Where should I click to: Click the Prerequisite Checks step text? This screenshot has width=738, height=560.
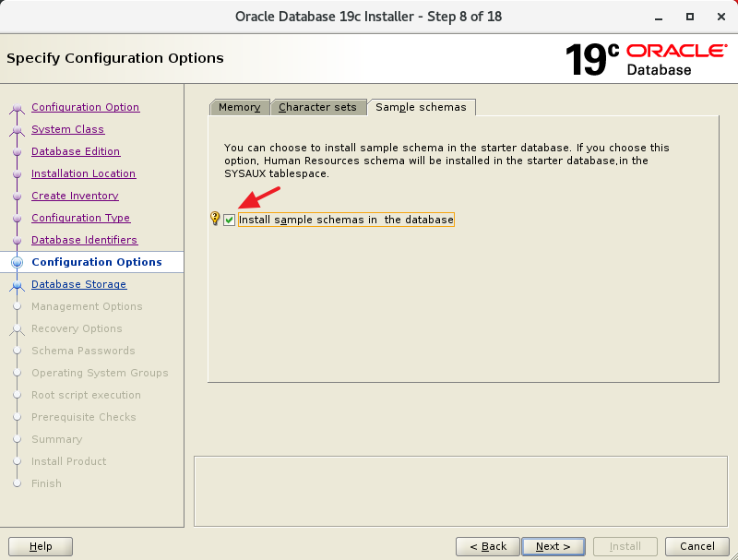tap(84, 417)
